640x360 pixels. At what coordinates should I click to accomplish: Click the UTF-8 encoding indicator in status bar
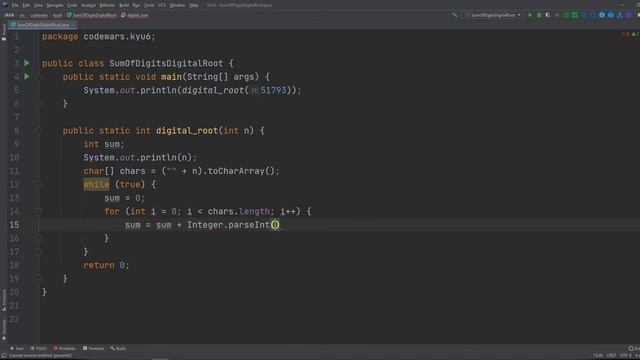[626, 356]
